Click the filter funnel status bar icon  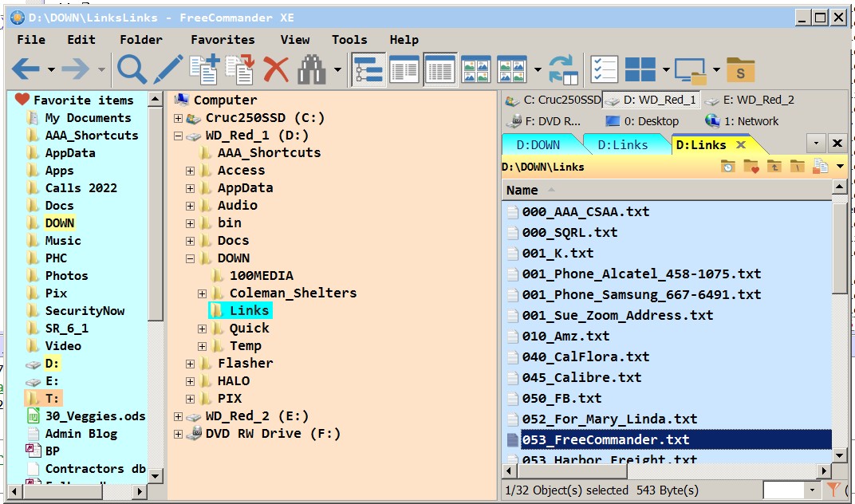[833, 490]
